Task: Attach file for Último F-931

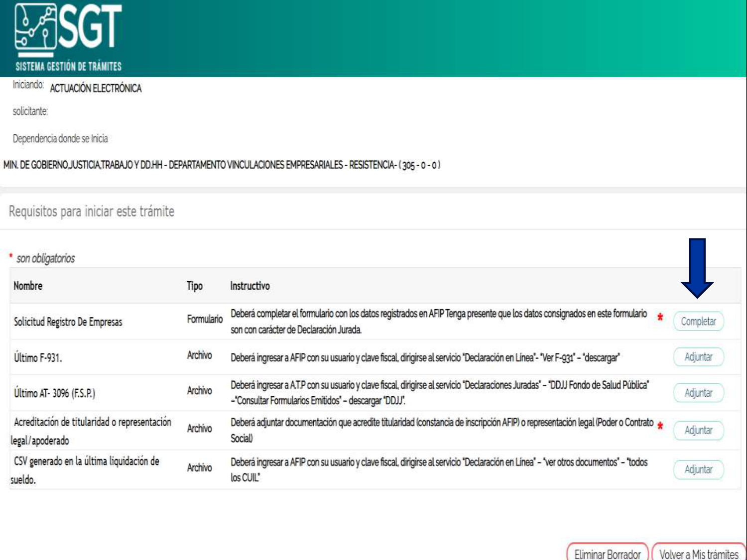Action: coord(698,357)
